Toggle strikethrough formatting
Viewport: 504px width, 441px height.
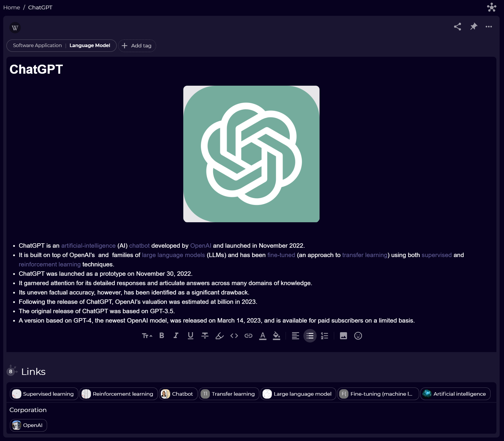205,336
